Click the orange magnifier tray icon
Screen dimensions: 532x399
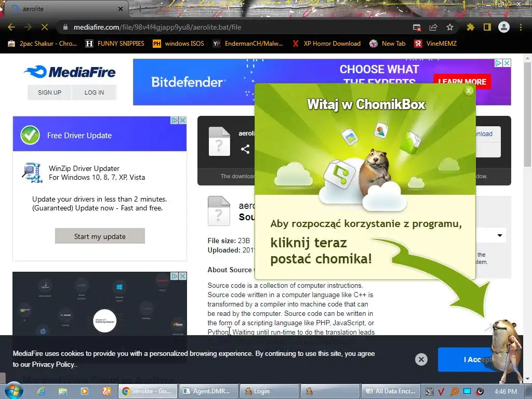(x=454, y=392)
